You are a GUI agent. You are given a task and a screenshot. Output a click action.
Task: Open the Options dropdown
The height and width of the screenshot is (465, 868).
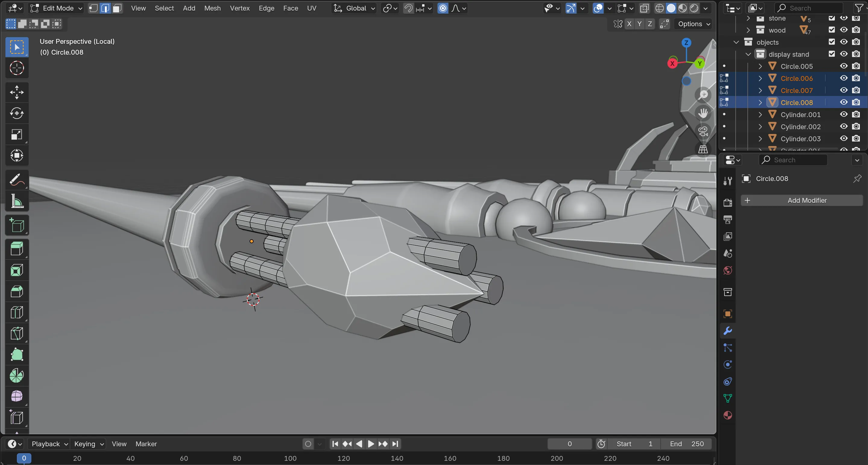(694, 24)
